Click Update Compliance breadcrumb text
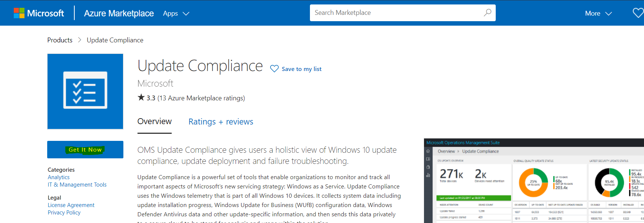Viewport: 644px width, 223px height. click(x=115, y=40)
